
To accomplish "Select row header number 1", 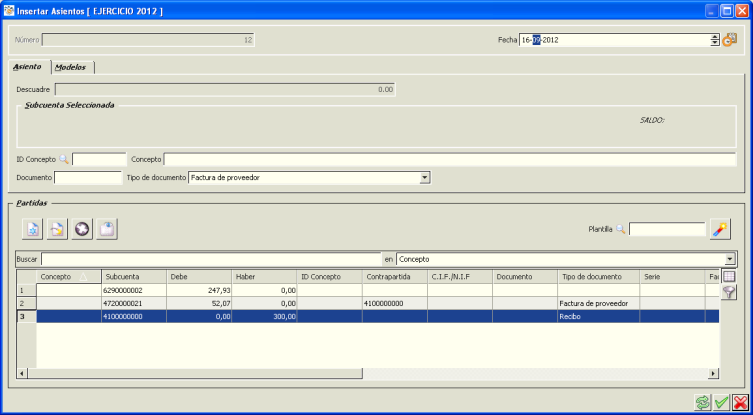I will pyautogui.click(x=27, y=290).
